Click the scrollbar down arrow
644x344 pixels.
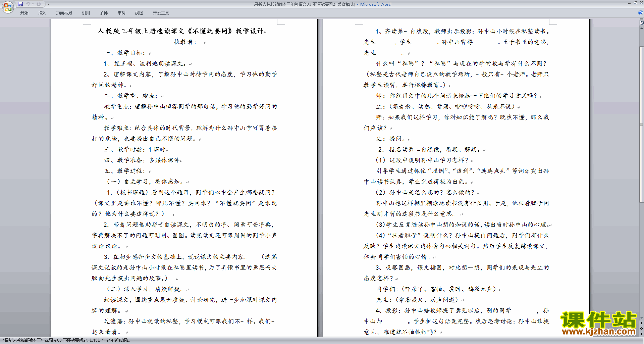[x=642, y=318]
